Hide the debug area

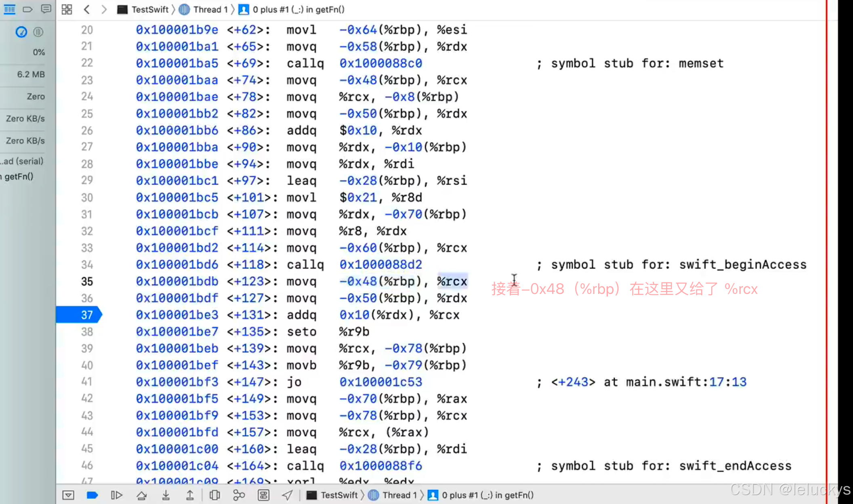[x=68, y=495]
